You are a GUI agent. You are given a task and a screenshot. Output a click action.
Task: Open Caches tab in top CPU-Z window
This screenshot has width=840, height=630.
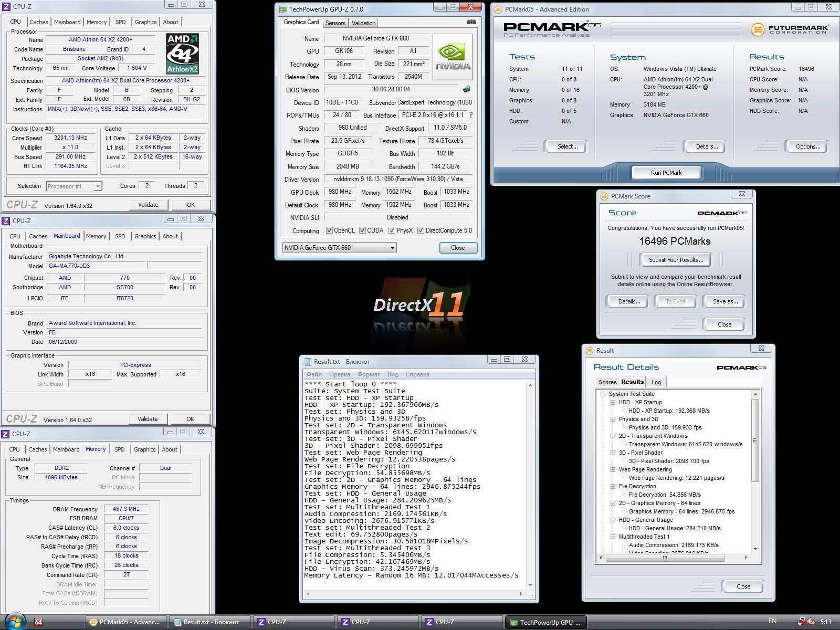39,22
